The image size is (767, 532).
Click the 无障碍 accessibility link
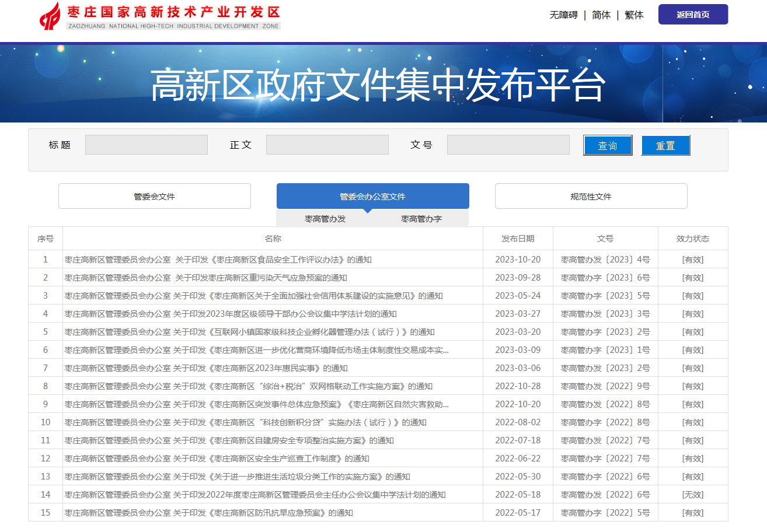[563, 15]
